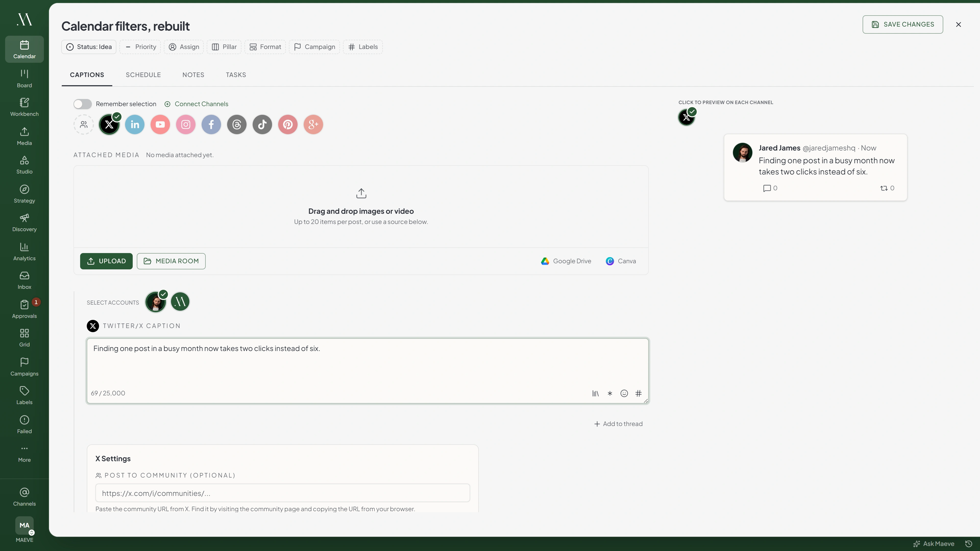Open the Priority selector
Screen dimensions: 980x551
140,47
